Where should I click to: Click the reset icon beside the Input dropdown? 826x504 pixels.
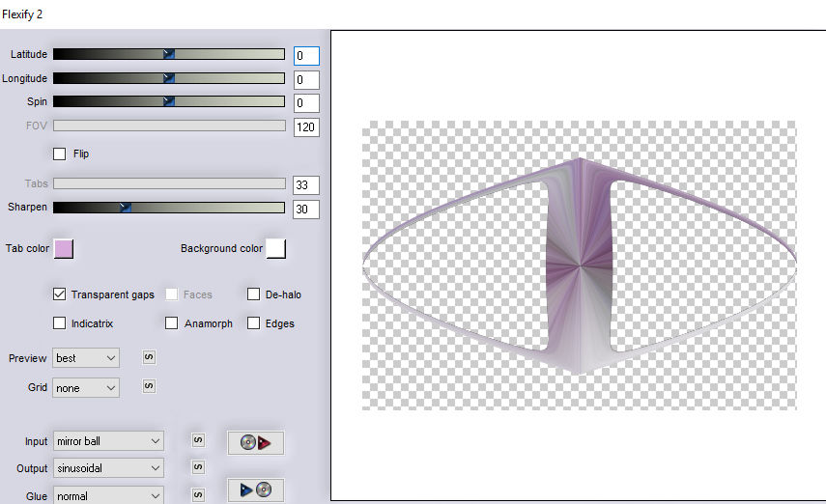[x=198, y=440]
